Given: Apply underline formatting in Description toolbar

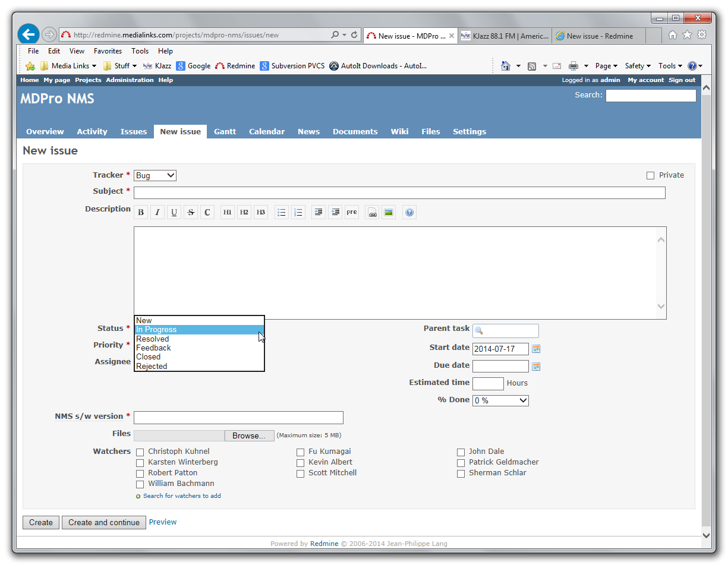Looking at the screenshot, I should [174, 212].
